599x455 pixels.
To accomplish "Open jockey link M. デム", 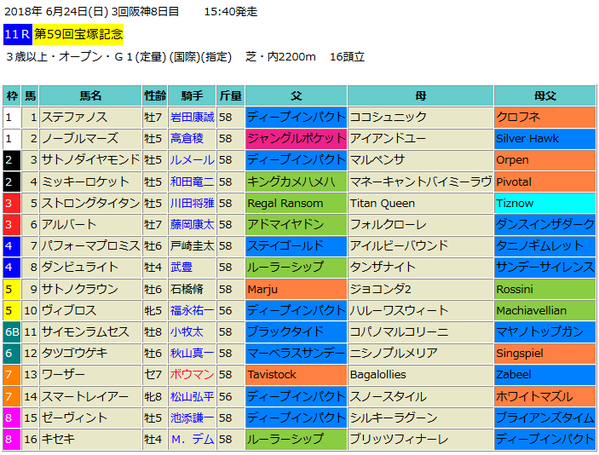I will (192, 439).
